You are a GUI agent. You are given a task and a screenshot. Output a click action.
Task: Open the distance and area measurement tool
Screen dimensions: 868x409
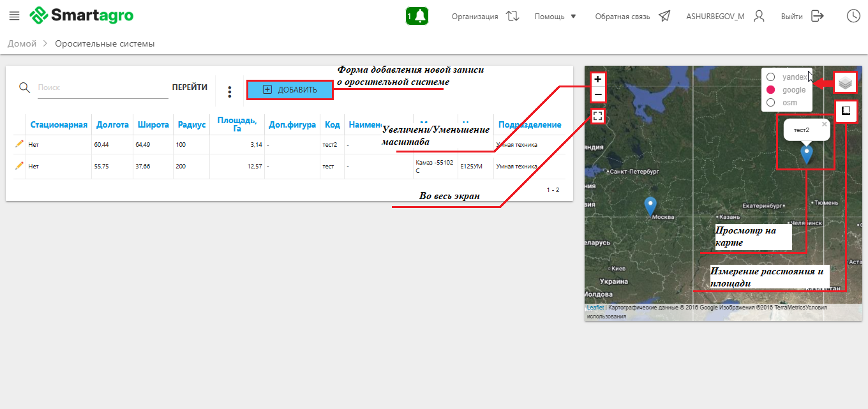click(x=846, y=110)
